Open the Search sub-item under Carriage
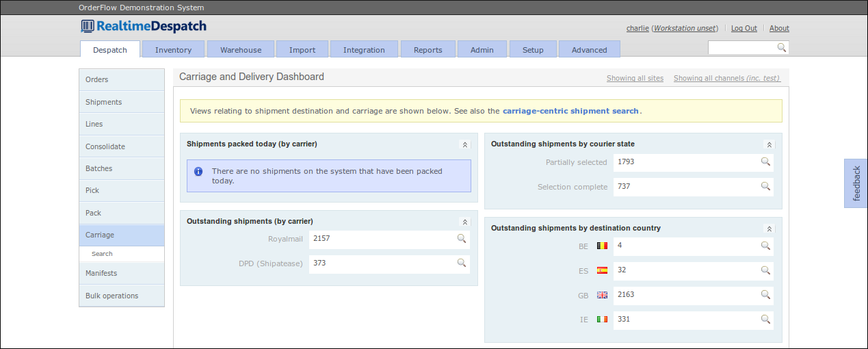 click(122, 254)
